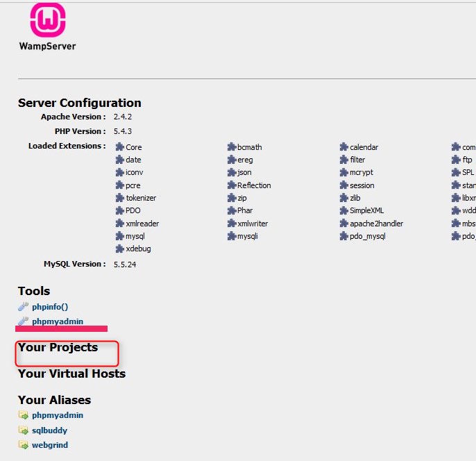The height and width of the screenshot is (461, 476).
Task: Click puzzle icon next to SimpleXML
Action: pyautogui.click(x=344, y=210)
